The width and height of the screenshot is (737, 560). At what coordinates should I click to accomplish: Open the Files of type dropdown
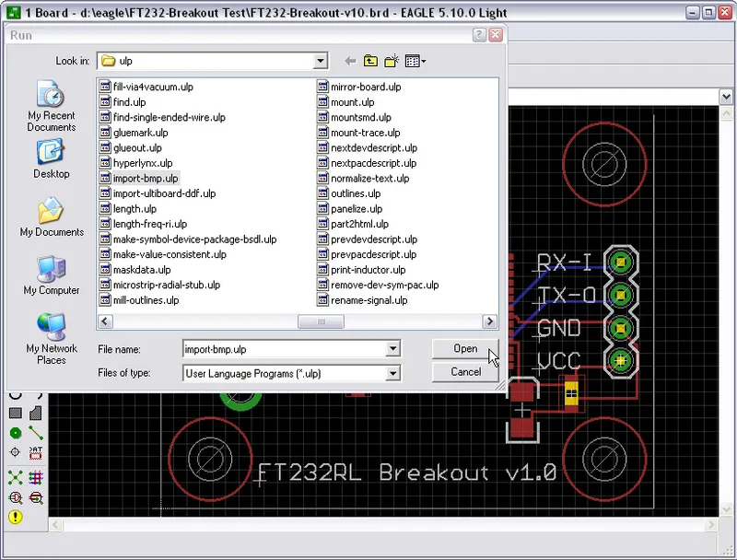coord(394,373)
